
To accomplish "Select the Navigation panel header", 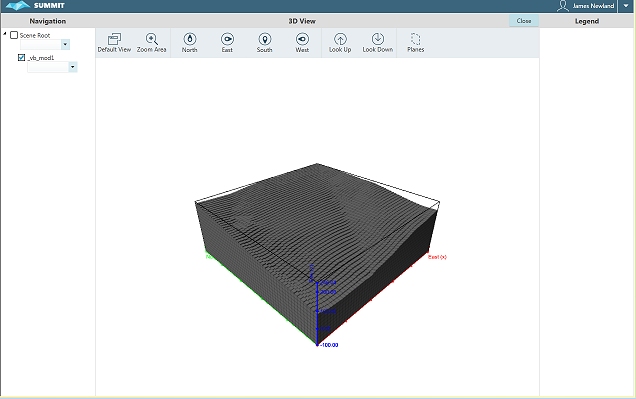I will tap(47, 21).
